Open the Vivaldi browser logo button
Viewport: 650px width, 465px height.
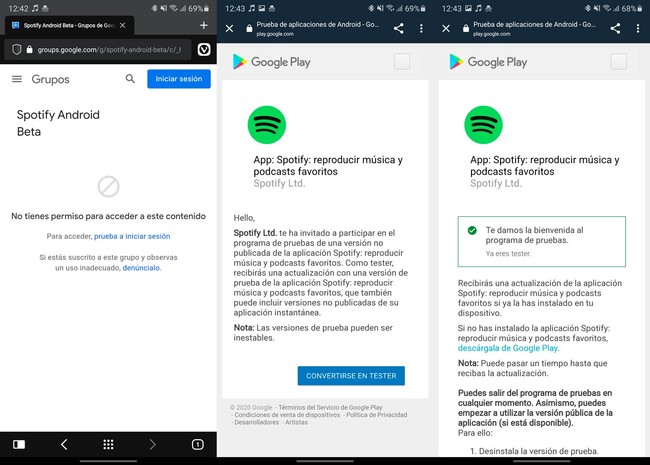tap(204, 50)
